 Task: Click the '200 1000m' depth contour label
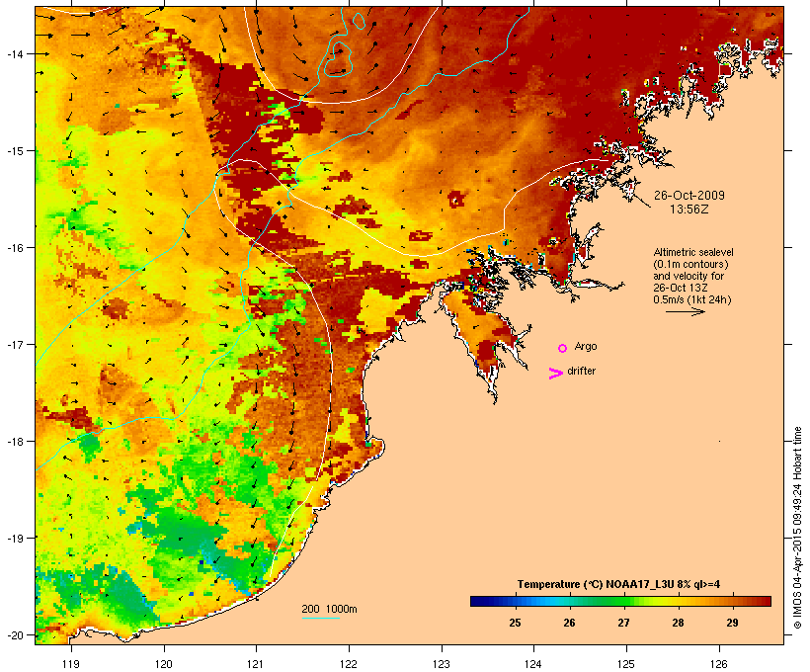[x=329, y=609]
